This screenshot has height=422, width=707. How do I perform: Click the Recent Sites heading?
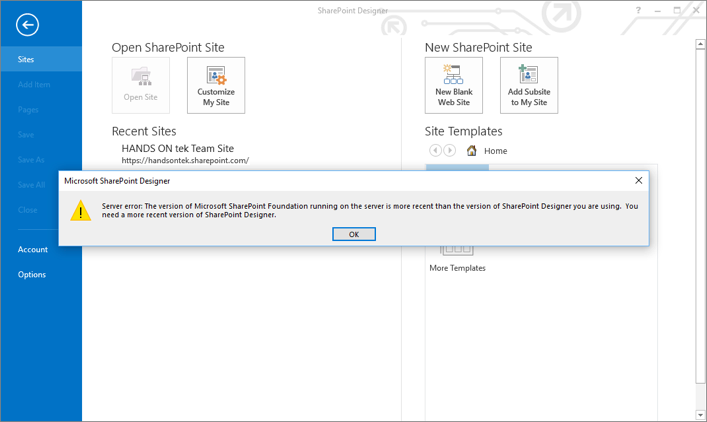(x=144, y=131)
